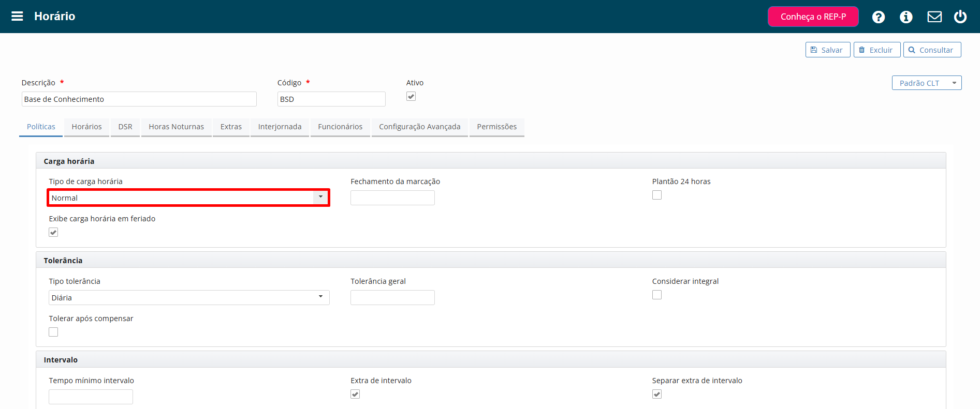
Task: Click the Conheça o REP-P button
Action: coord(813,17)
